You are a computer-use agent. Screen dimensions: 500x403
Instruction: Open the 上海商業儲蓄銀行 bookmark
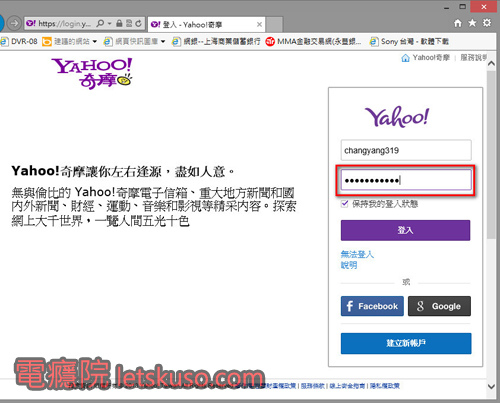pyautogui.click(x=216, y=42)
